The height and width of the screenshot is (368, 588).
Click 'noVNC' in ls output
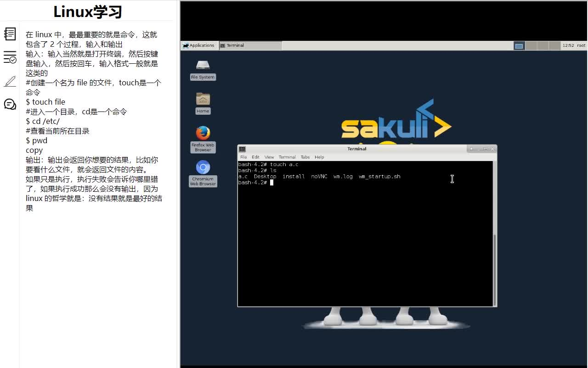319,176
